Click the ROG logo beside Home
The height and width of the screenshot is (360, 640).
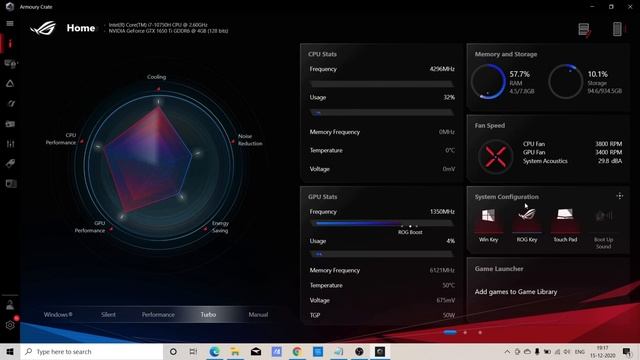click(43, 28)
